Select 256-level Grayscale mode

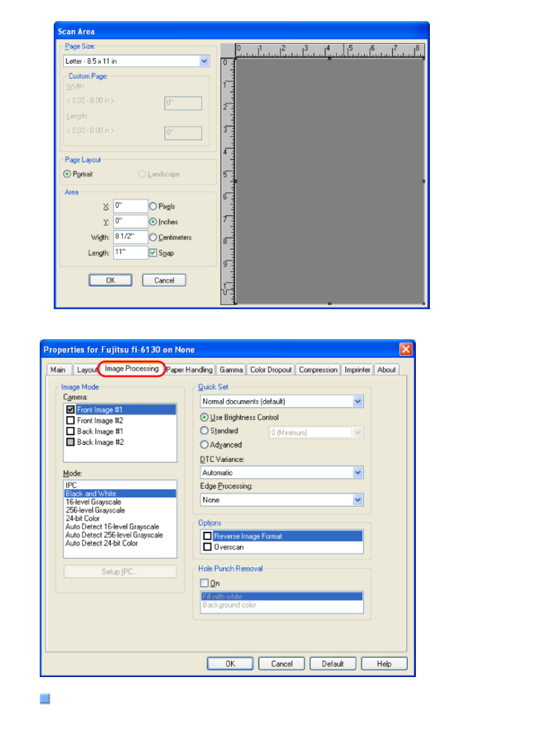120,510
